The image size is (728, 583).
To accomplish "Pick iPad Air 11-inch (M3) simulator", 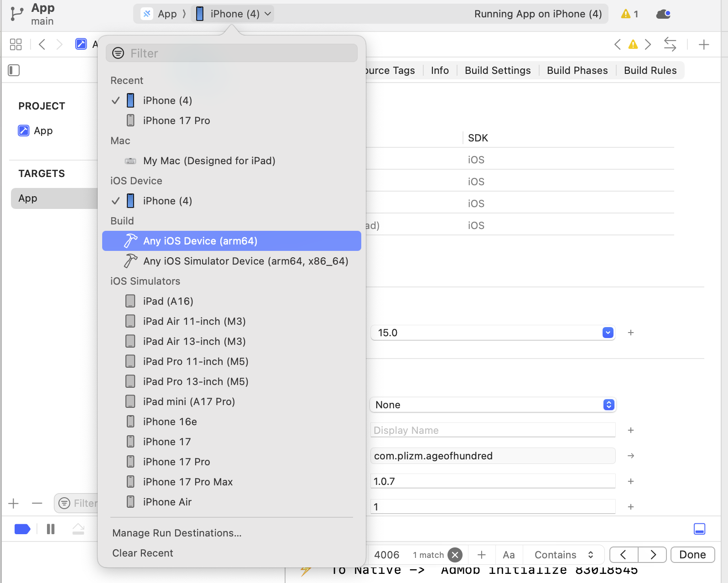I will 232,321.
